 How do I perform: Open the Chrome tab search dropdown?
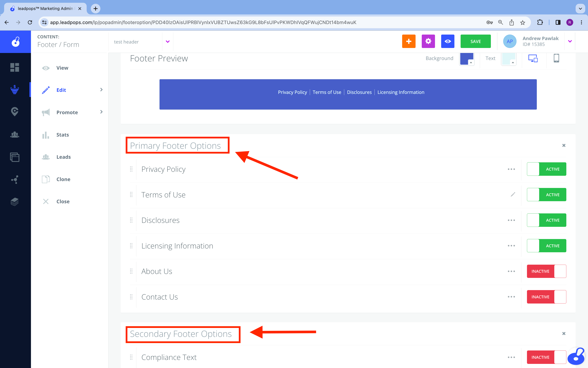click(580, 9)
